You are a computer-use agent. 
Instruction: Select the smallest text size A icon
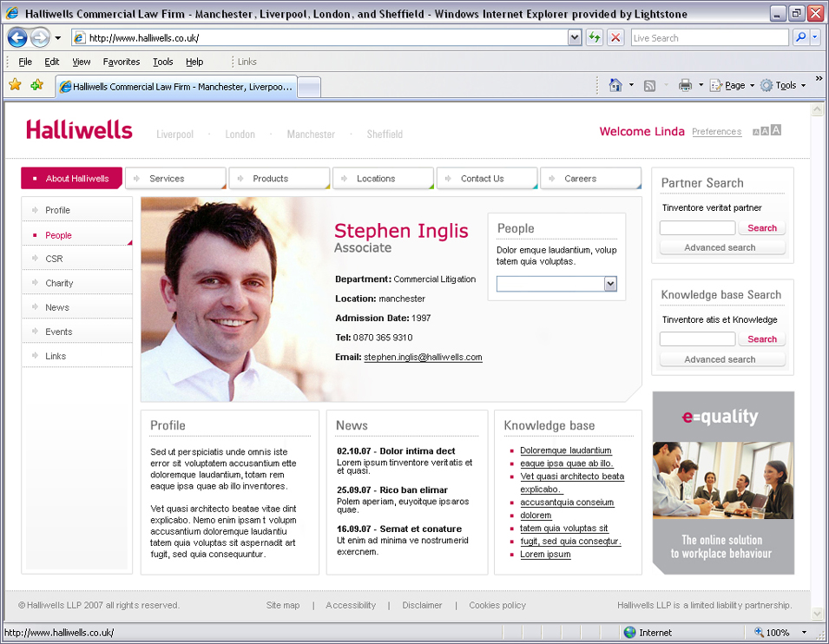[755, 132]
